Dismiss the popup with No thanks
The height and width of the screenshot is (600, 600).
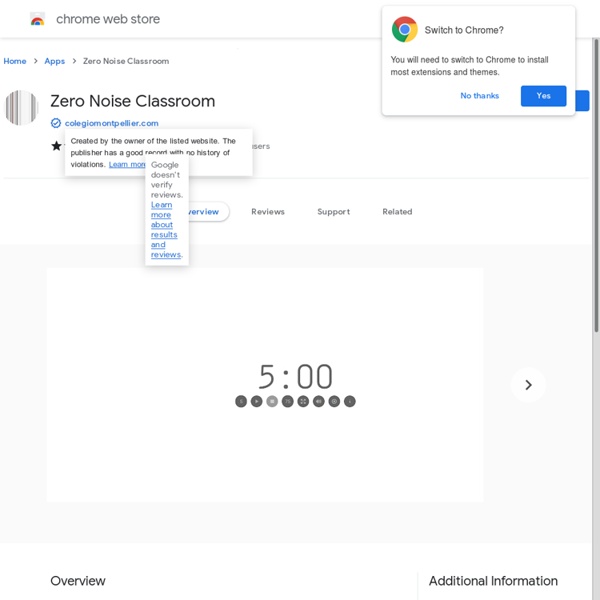(x=479, y=96)
